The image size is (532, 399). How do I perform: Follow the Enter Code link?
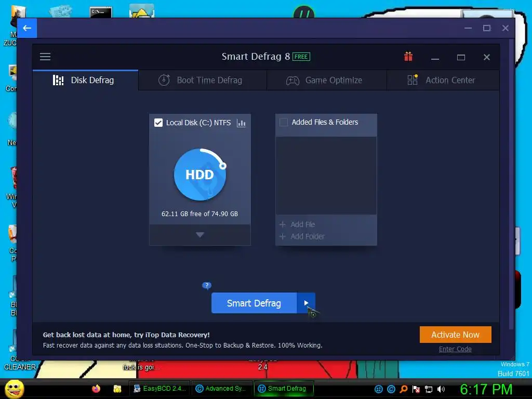(455, 349)
